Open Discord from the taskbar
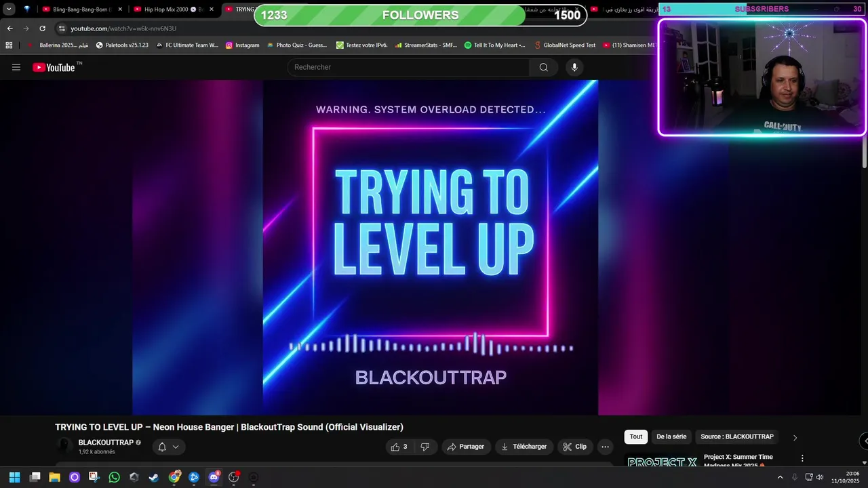This screenshot has height=488, width=868. coord(214,477)
